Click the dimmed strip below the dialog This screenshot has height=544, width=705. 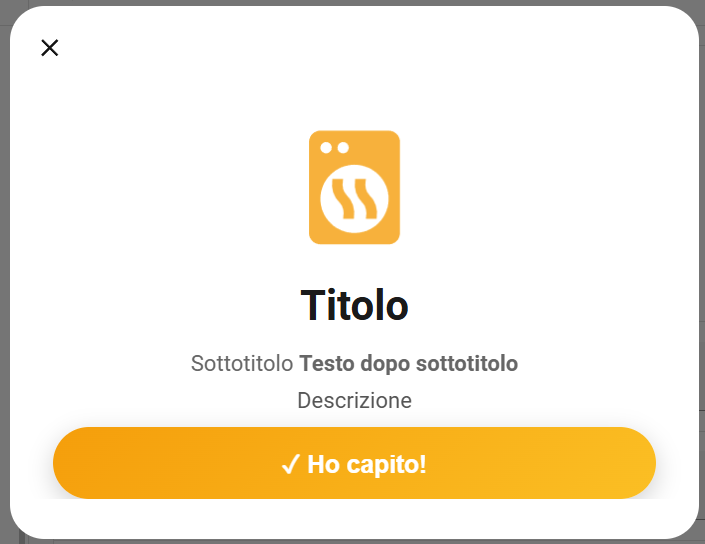(x=352, y=541)
